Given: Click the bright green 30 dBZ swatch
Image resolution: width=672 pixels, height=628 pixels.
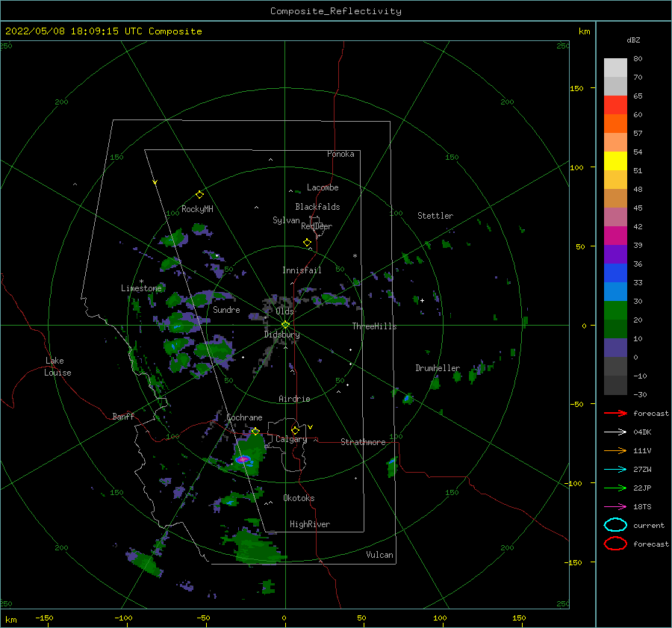Looking at the screenshot, I should [x=615, y=310].
